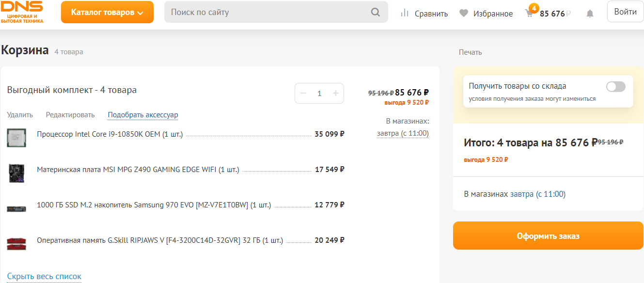The image size is (644, 283).
Task: Click the MSI motherboard thumbnail
Action: coord(16,173)
